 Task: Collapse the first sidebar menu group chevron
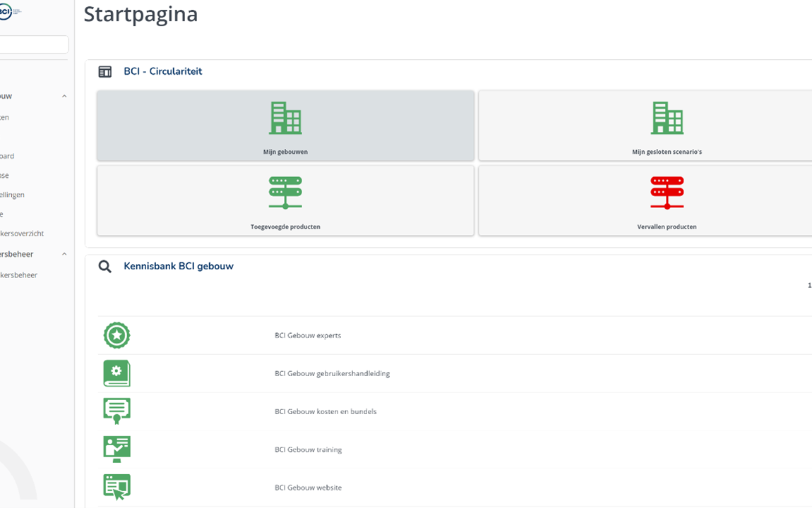pos(64,96)
